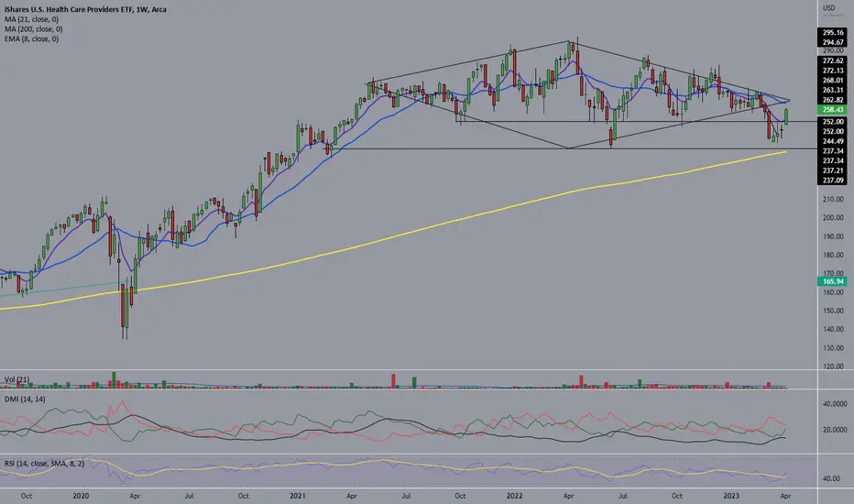Click the 140.00 price axis tick
This screenshot has width=854, height=504.
(833, 330)
